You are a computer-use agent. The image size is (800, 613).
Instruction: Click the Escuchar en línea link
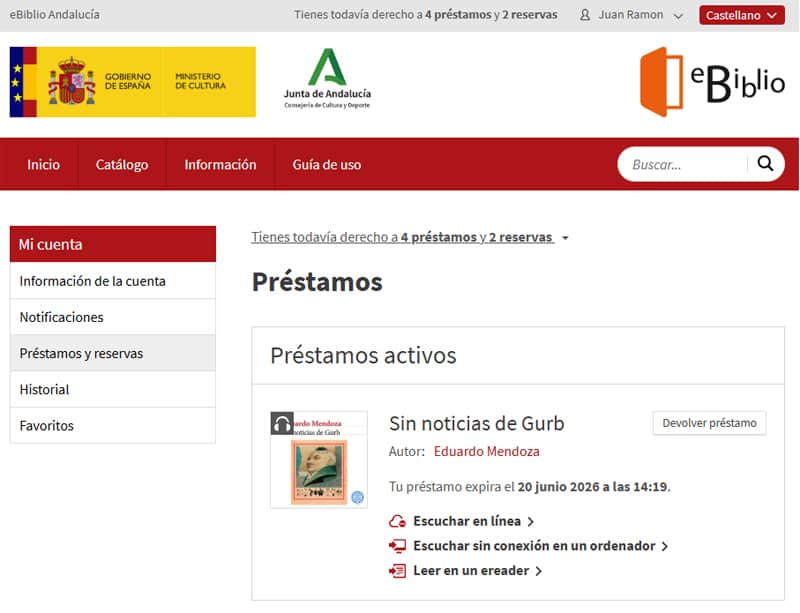467,521
